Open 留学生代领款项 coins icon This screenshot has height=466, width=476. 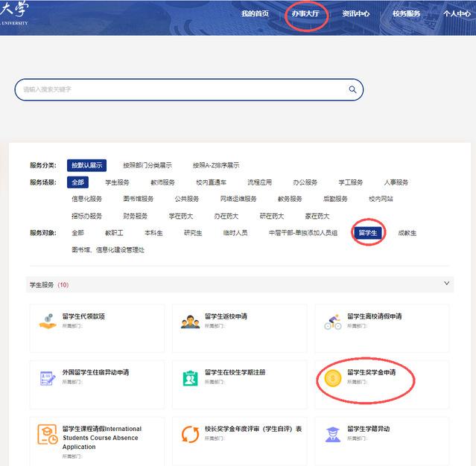(48, 321)
